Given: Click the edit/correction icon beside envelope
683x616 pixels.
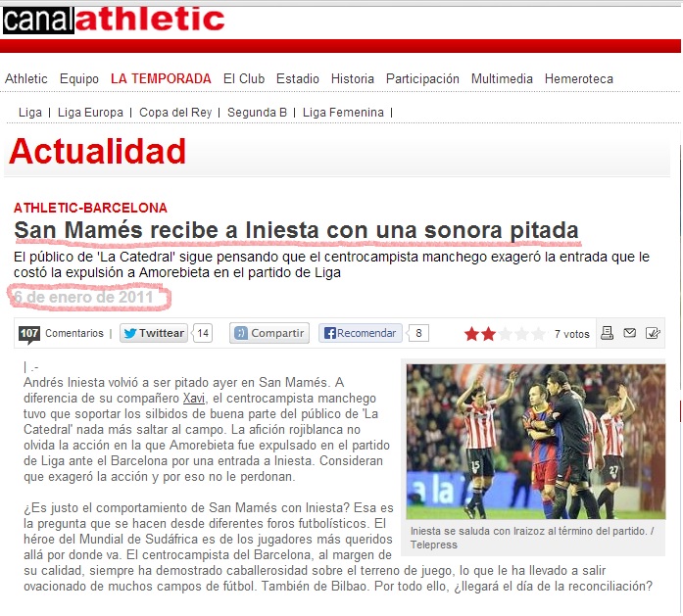Looking at the screenshot, I should [x=653, y=333].
